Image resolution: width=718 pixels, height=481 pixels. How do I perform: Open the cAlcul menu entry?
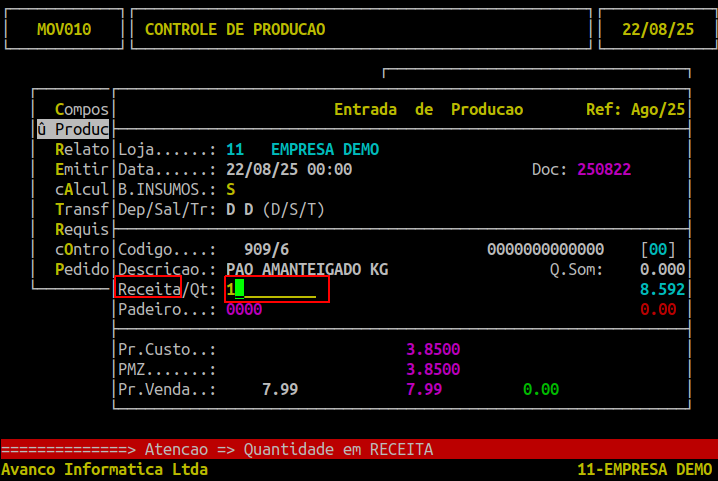82,189
